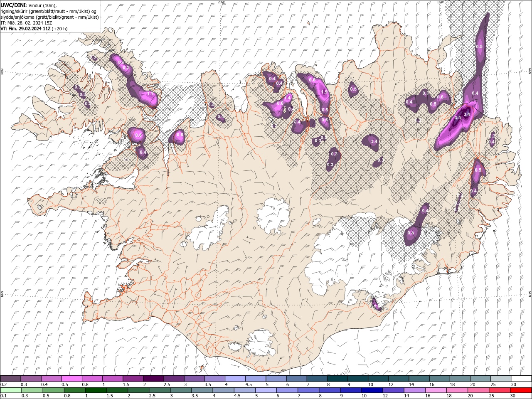Select the dark green 1–1.5 rain legend swatch
Screen dimensions: 532x399
tap(96, 390)
